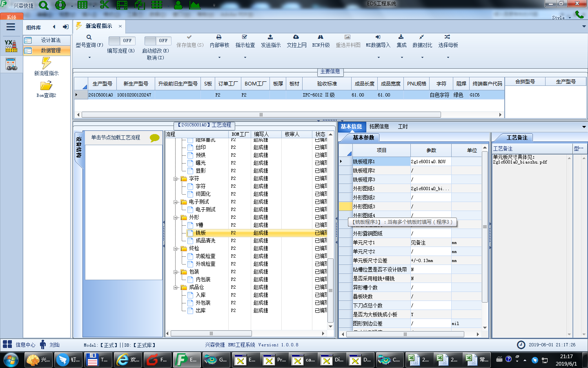Viewport: 588px width, 368px height.
Task: Open Bom查询2 folder shortcut
Action: 46,89
